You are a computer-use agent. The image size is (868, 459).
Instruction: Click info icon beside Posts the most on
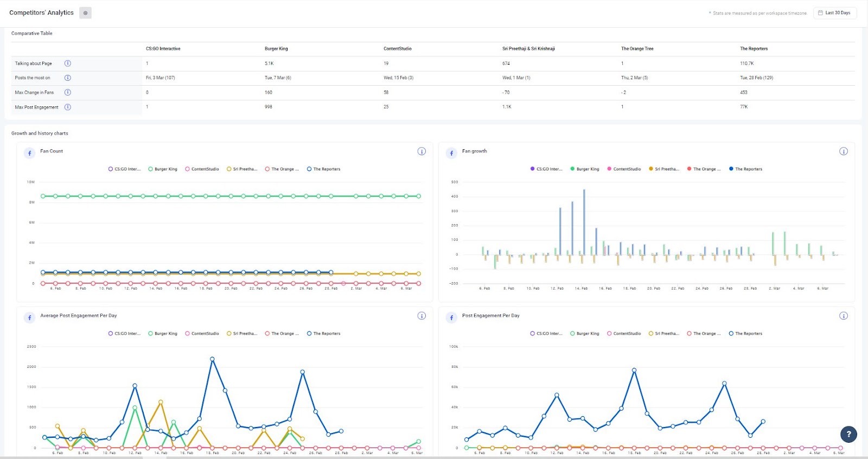pos(68,78)
